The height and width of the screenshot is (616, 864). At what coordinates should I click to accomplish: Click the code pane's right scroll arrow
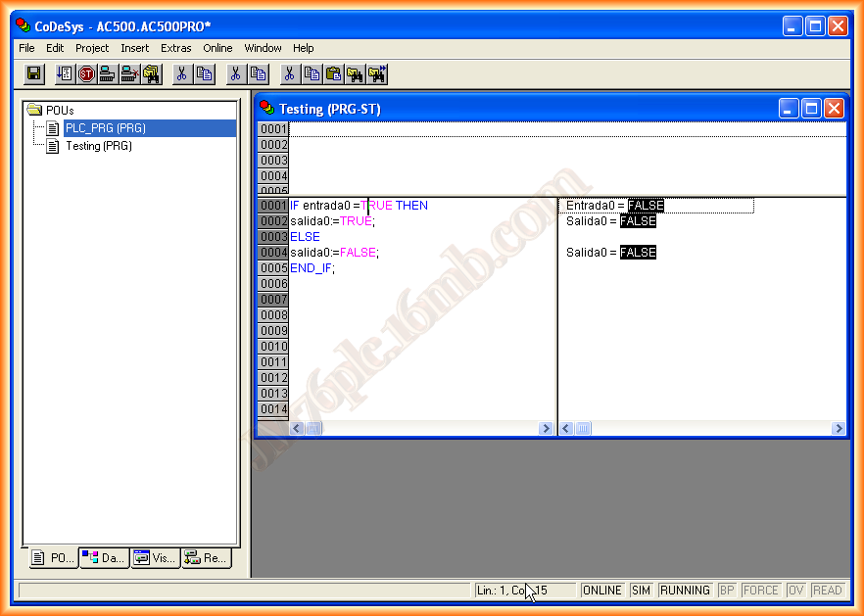[x=547, y=429]
